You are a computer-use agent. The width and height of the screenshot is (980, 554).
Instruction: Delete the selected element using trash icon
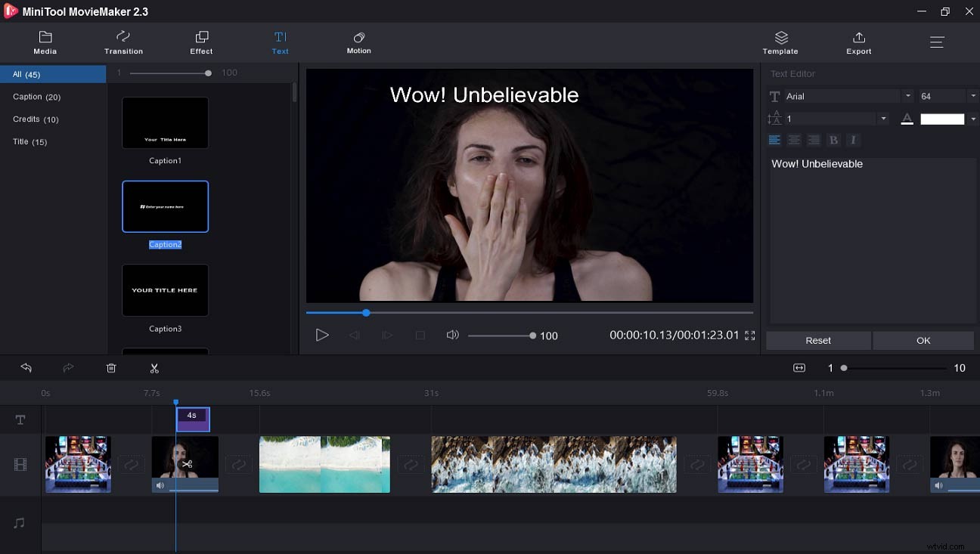[111, 368]
